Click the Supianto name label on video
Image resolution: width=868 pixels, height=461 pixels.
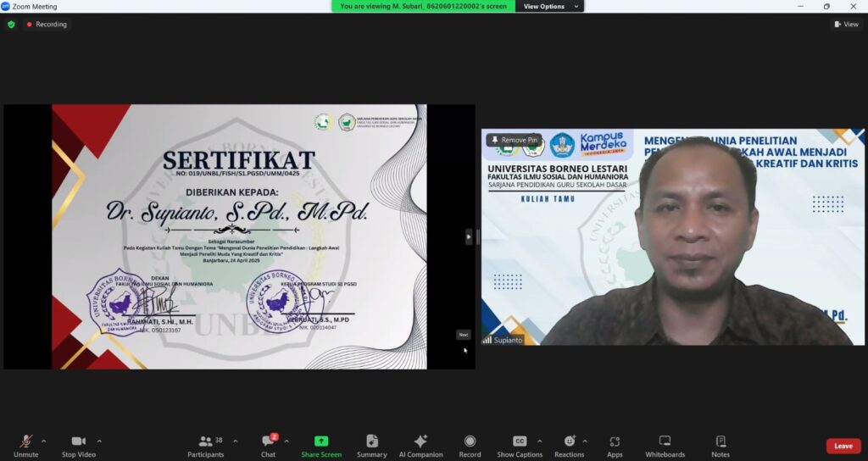(508, 340)
